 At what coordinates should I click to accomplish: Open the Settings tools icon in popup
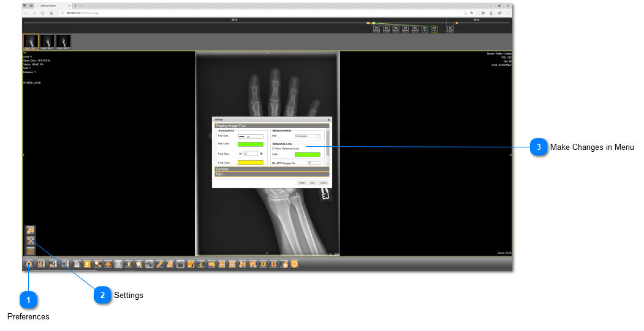point(31,240)
